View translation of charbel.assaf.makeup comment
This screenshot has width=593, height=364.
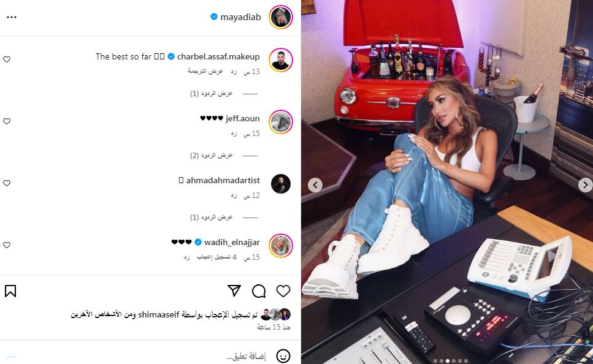205,72
